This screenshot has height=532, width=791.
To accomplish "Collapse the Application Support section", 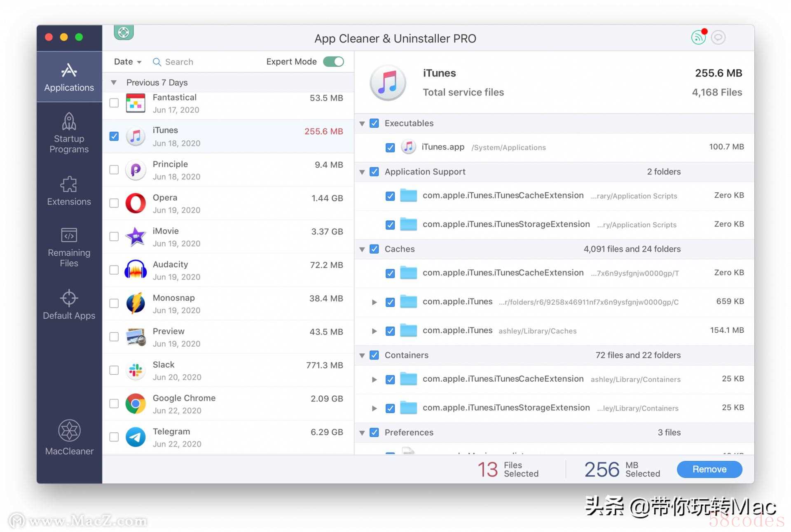I will (362, 172).
